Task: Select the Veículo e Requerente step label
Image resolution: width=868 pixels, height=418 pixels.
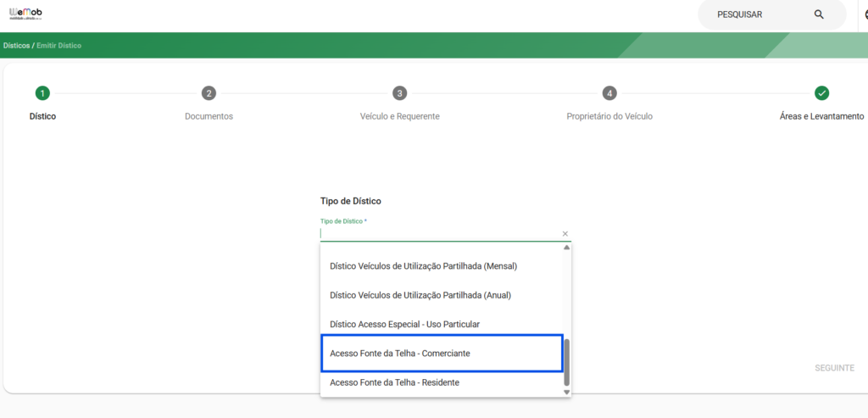Action: [400, 116]
